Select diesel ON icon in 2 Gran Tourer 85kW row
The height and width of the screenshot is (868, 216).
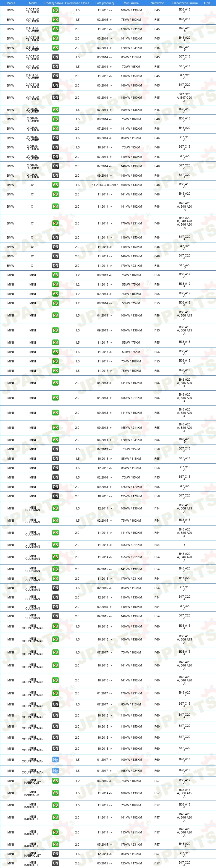point(56,138)
